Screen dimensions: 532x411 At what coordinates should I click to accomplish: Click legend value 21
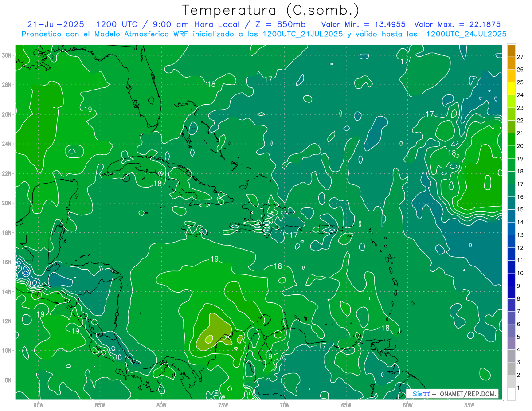point(520,133)
